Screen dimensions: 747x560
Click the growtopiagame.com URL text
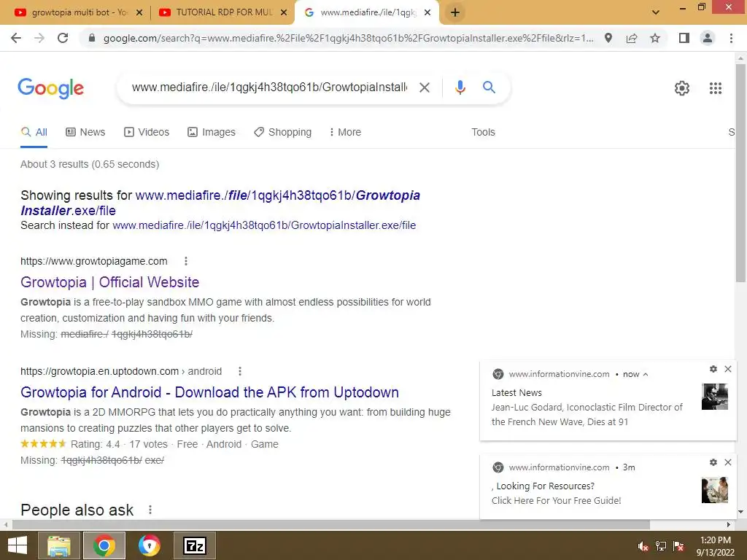pyautogui.click(x=94, y=261)
